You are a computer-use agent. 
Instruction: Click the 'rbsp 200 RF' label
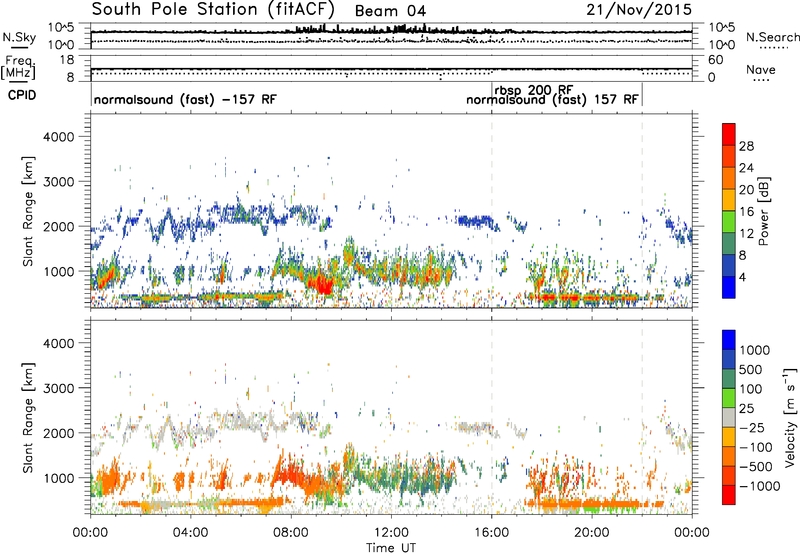[534, 90]
